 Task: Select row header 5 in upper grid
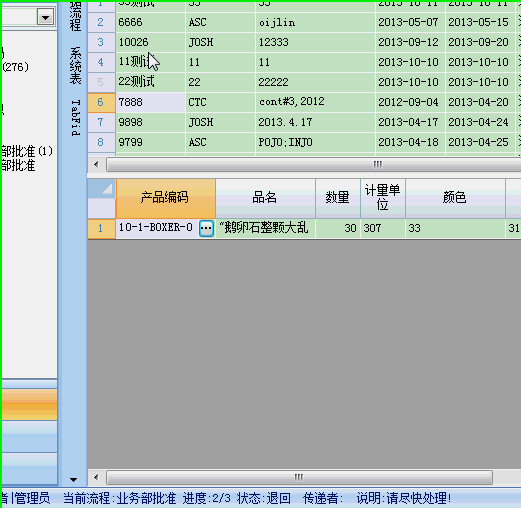[101, 83]
